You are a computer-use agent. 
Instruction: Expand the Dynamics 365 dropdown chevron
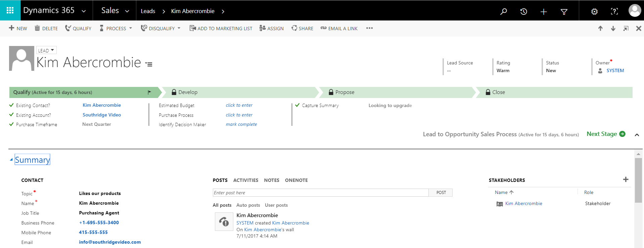click(x=84, y=11)
